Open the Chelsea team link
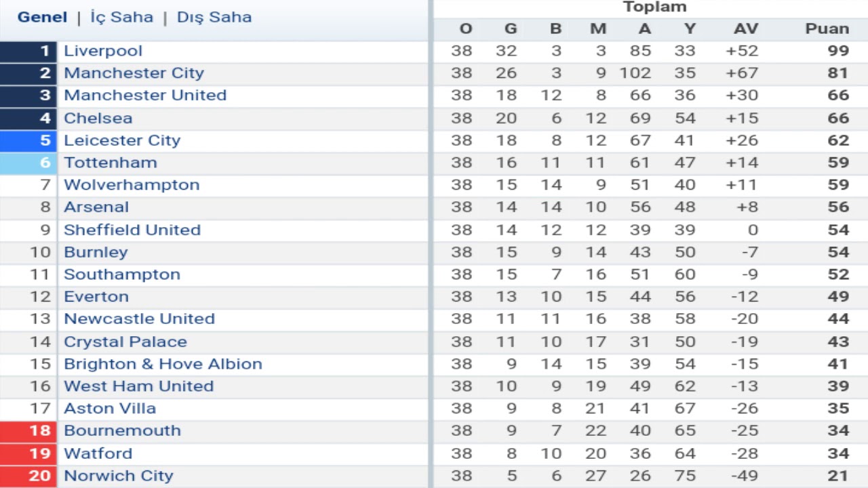Screen dimensions: 868x488 tap(98, 118)
